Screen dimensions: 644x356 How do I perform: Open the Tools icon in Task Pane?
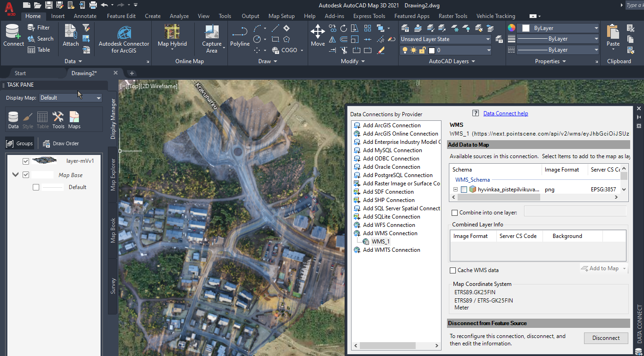[x=58, y=120]
